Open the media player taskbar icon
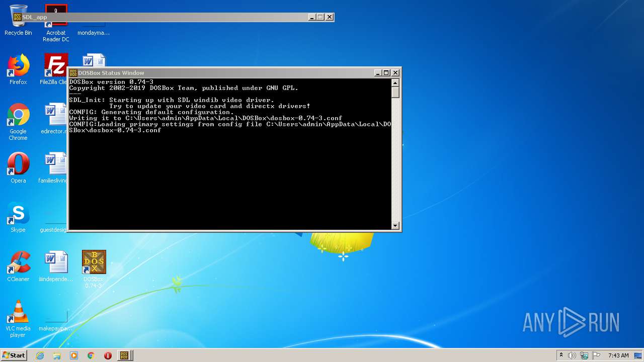Screen dimensions: 644x362 pyautogui.click(x=74, y=355)
